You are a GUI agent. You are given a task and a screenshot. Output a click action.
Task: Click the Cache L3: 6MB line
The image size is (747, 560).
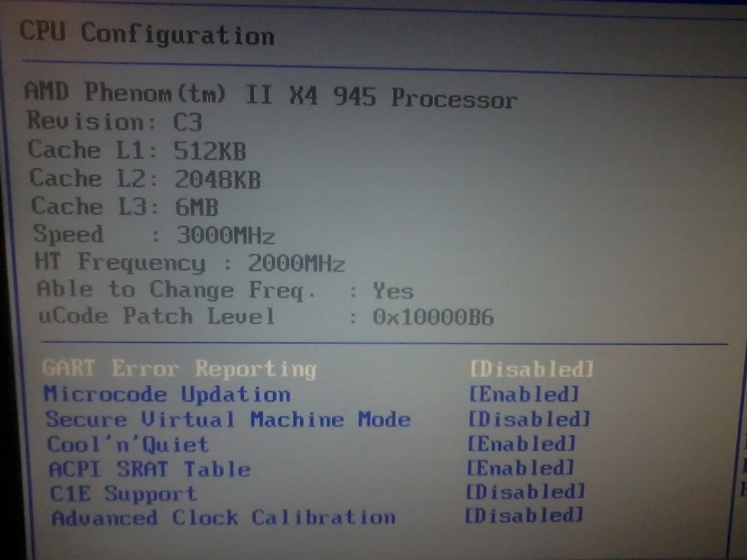tap(125, 207)
